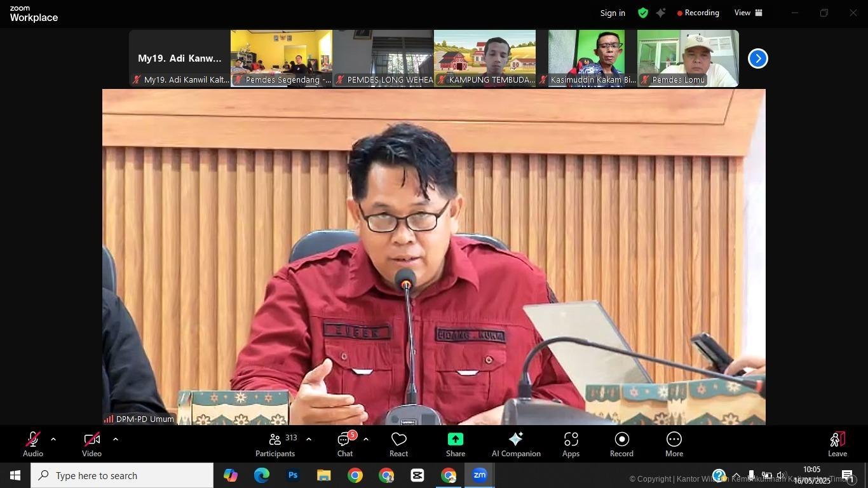Click the taskbar volume icon

pyautogui.click(x=782, y=475)
